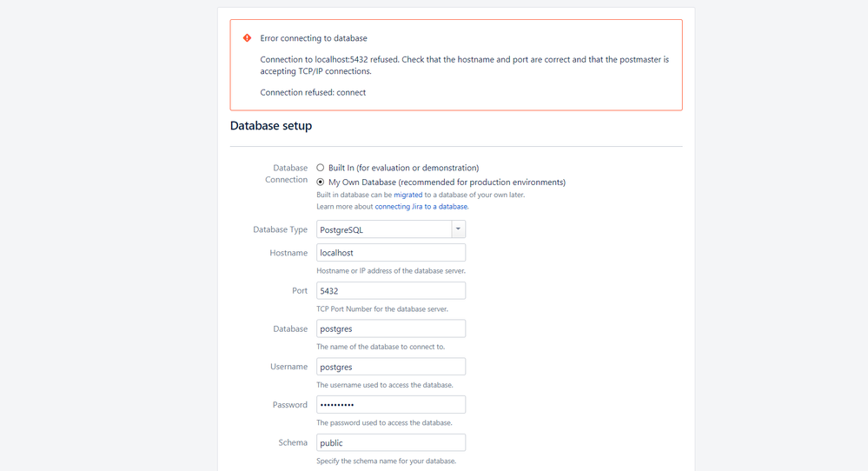Click the 'Hostname or IP address' help text
The height and width of the screenshot is (471, 868).
pyautogui.click(x=391, y=271)
